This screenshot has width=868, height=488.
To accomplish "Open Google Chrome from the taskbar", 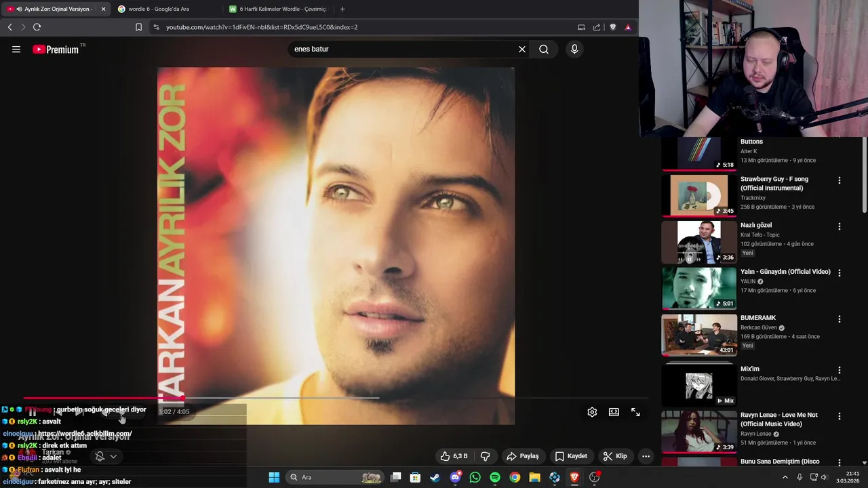I will tap(515, 477).
